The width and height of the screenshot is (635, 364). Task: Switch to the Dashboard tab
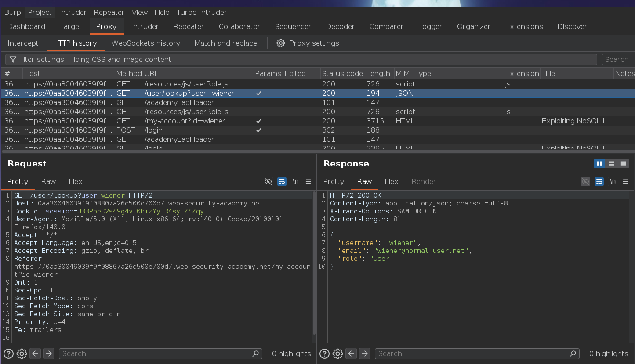[x=26, y=26]
